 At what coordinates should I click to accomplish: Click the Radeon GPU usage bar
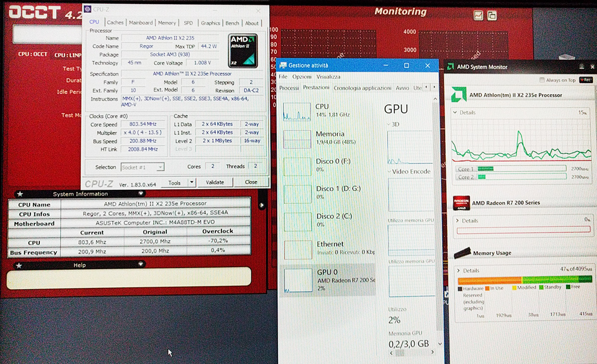coord(524,230)
